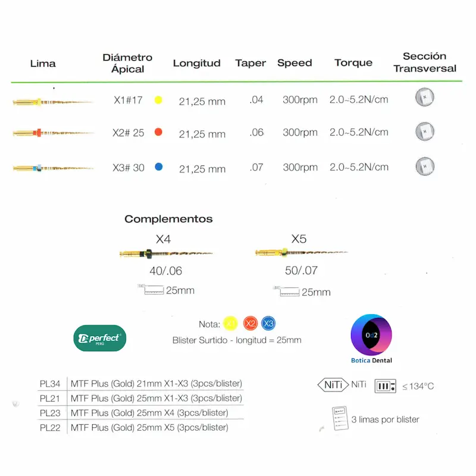The width and height of the screenshot is (476, 476).
Task: Click the X4 25mm ruler icon
Action: (x=151, y=290)
